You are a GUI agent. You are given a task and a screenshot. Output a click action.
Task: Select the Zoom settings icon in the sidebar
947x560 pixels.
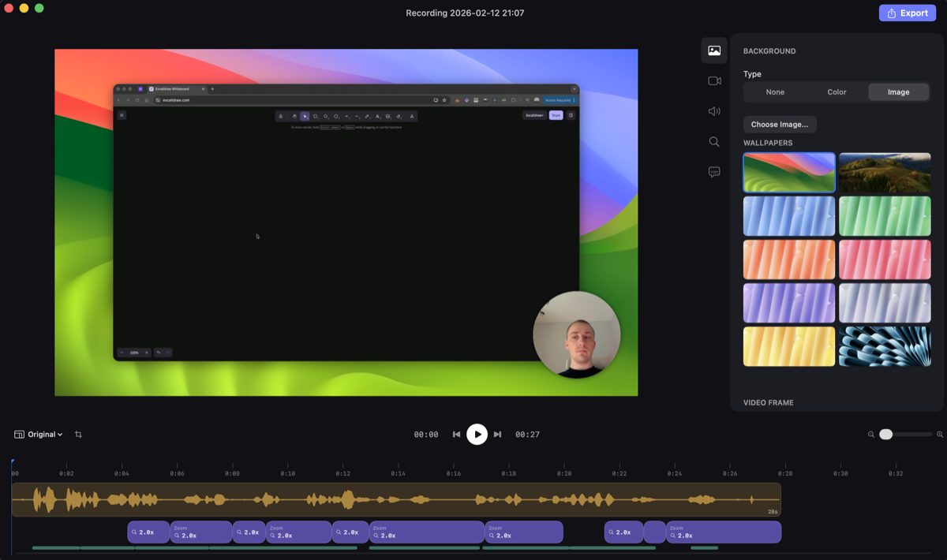(713, 141)
